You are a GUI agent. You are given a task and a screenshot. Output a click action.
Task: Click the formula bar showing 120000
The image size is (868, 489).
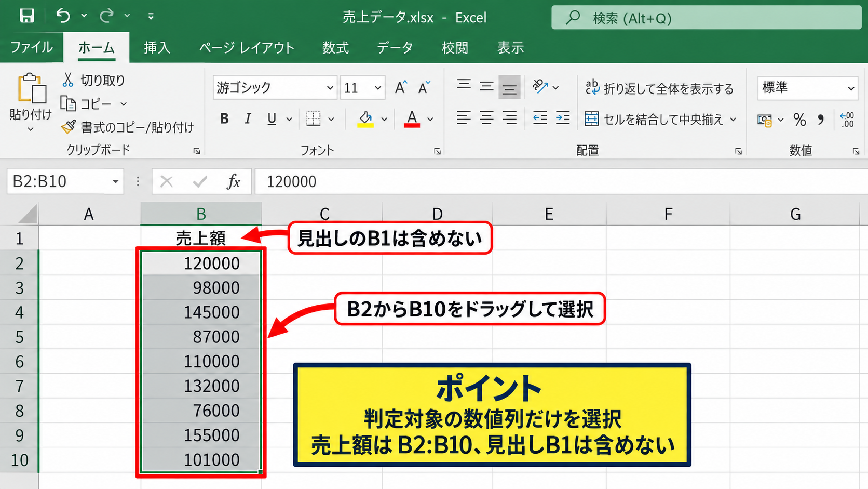(561, 181)
